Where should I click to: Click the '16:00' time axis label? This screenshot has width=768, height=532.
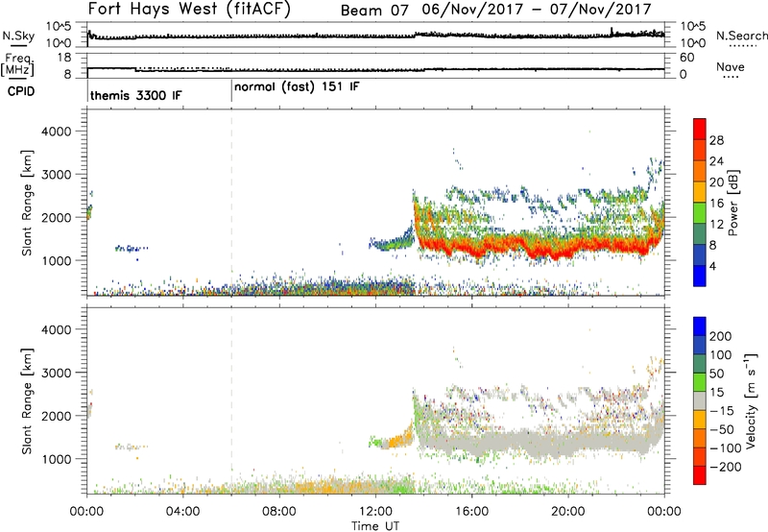coord(471,512)
